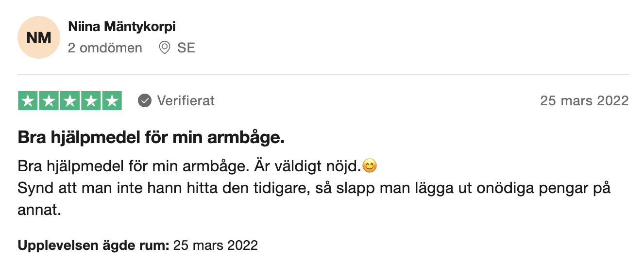644x262 pixels.
Task: Click the Verifierat label
Action: (x=186, y=101)
